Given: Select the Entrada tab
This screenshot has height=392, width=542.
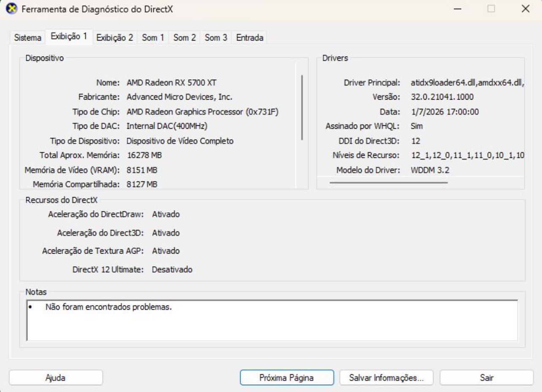Looking at the screenshot, I should pyautogui.click(x=250, y=38).
